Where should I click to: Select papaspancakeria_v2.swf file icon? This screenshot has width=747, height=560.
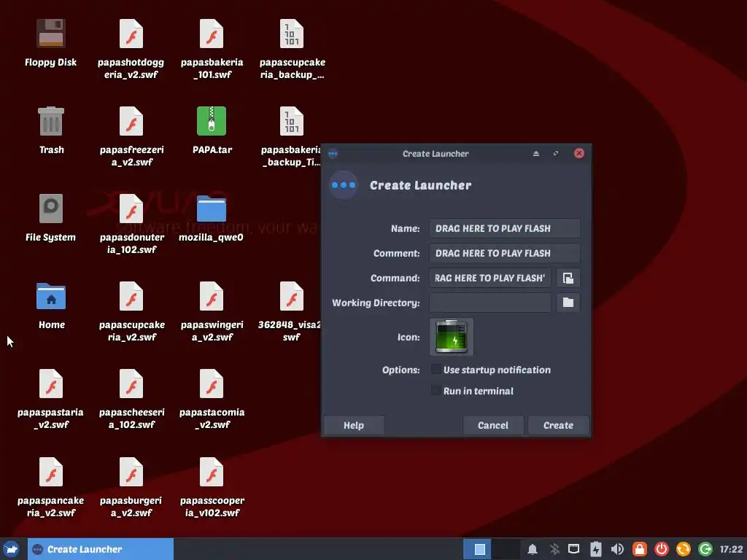click(x=51, y=472)
